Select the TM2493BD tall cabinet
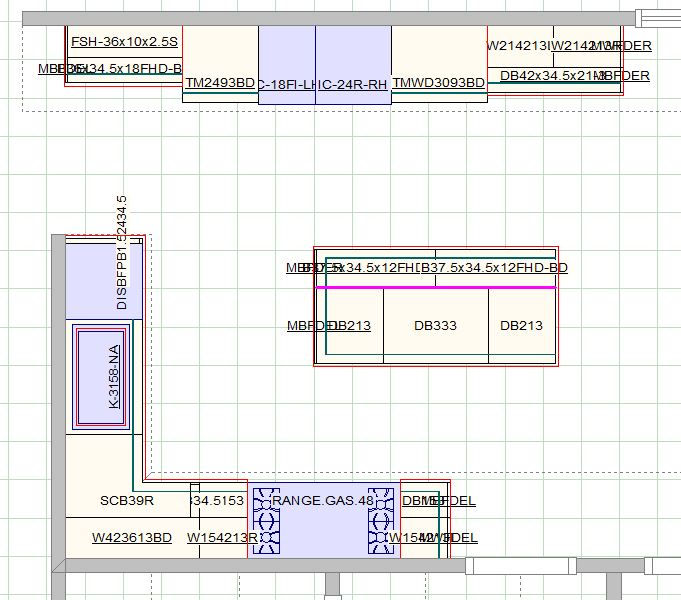The height and width of the screenshot is (600, 681). [x=220, y=64]
